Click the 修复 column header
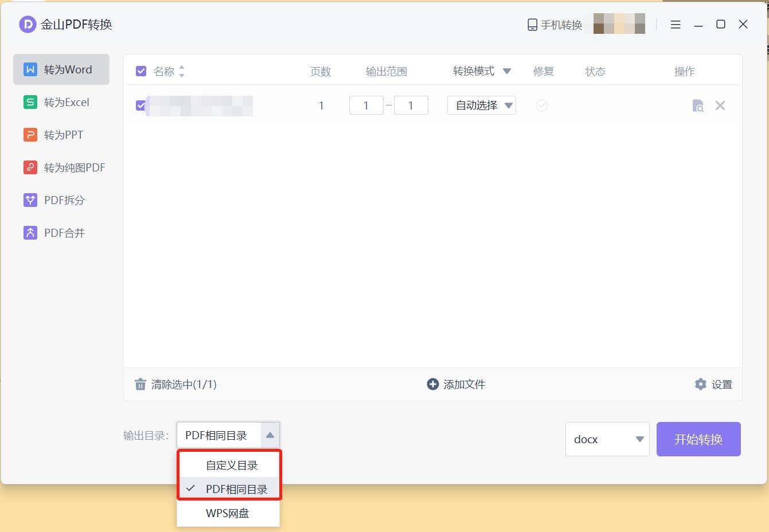 tap(544, 71)
